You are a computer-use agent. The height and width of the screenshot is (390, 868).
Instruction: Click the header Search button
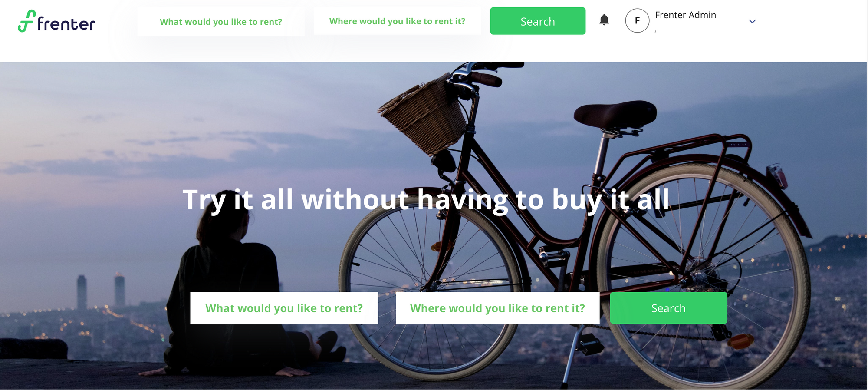pyautogui.click(x=538, y=21)
